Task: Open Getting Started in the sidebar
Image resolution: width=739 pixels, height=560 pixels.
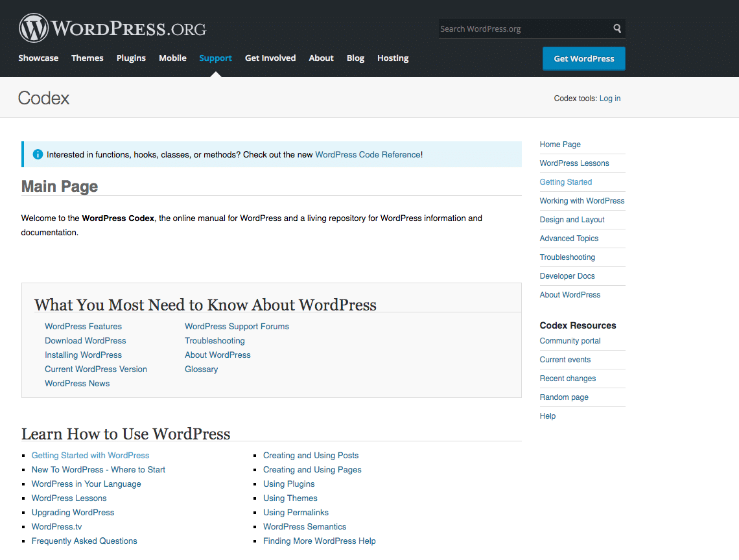Action: click(x=565, y=181)
